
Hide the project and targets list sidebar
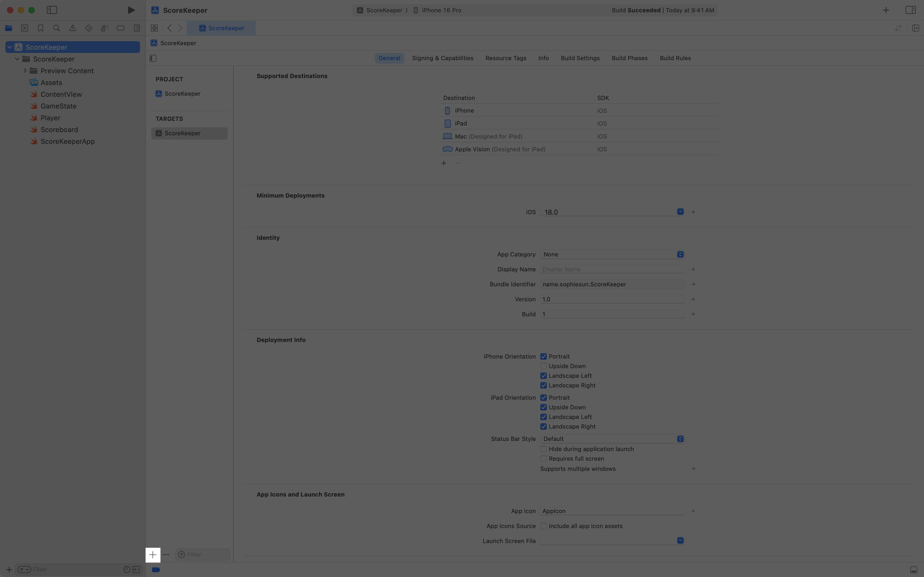[x=153, y=58]
